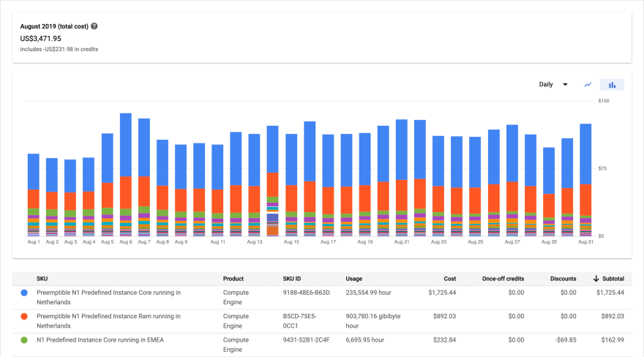The height and width of the screenshot is (357, 644).
Task: Click the orange dot for Instance Ram Netherlands
Action: [25, 316]
